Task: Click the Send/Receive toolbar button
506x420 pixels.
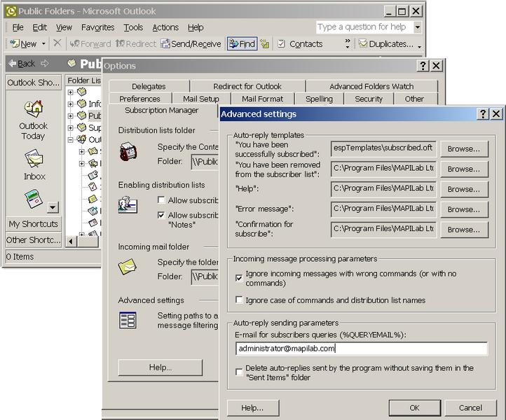Action: (x=191, y=43)
